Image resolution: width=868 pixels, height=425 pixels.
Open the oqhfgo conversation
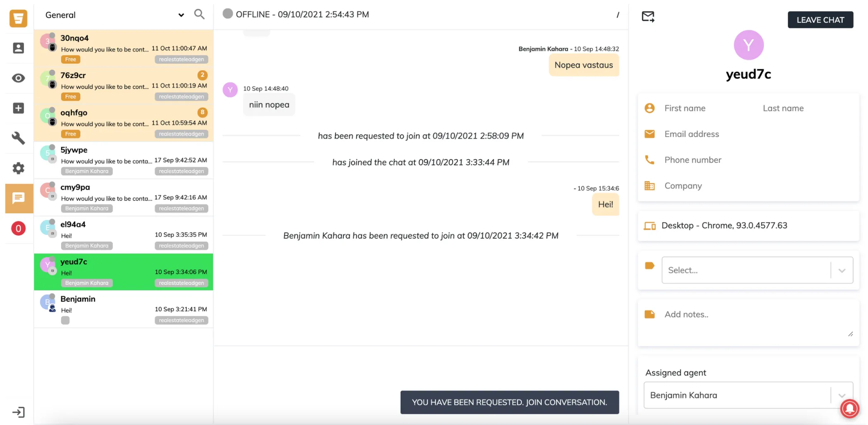point(124,123)
